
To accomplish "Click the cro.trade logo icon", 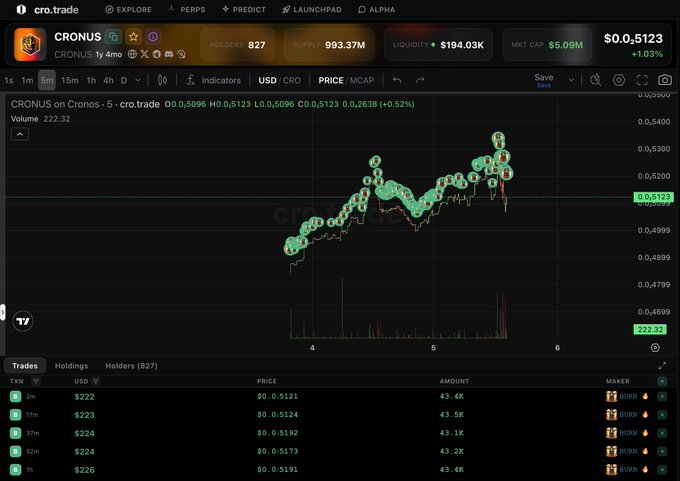I will [21, 10].
